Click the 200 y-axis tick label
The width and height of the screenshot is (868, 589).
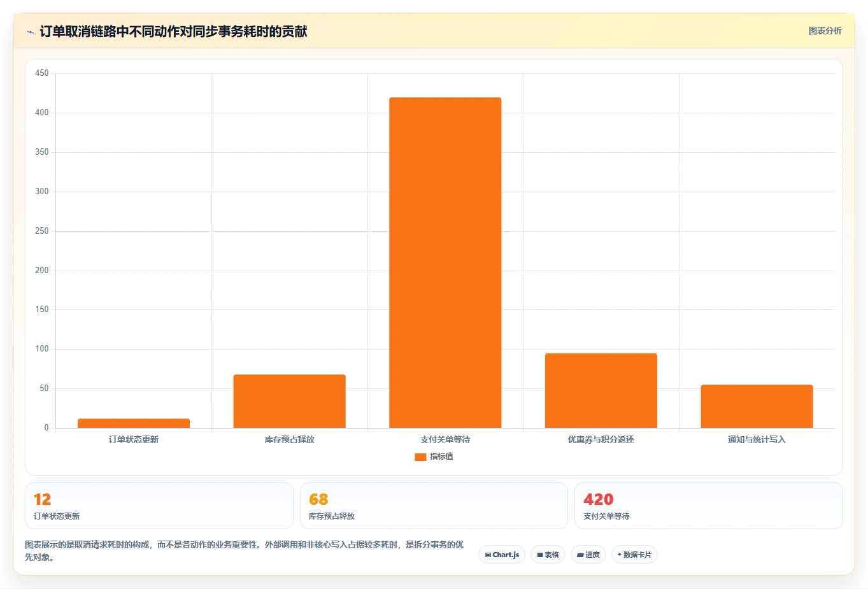(x=42, y=270)
